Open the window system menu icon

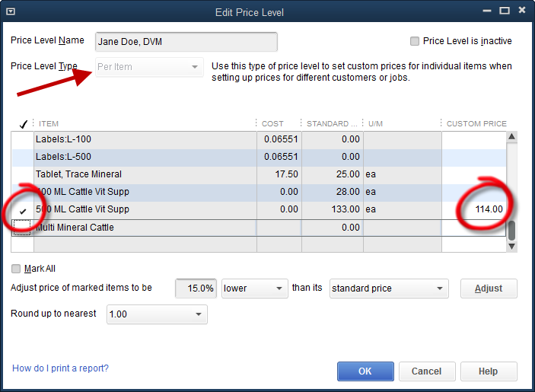pyautogui.click(x=11, y=11)
